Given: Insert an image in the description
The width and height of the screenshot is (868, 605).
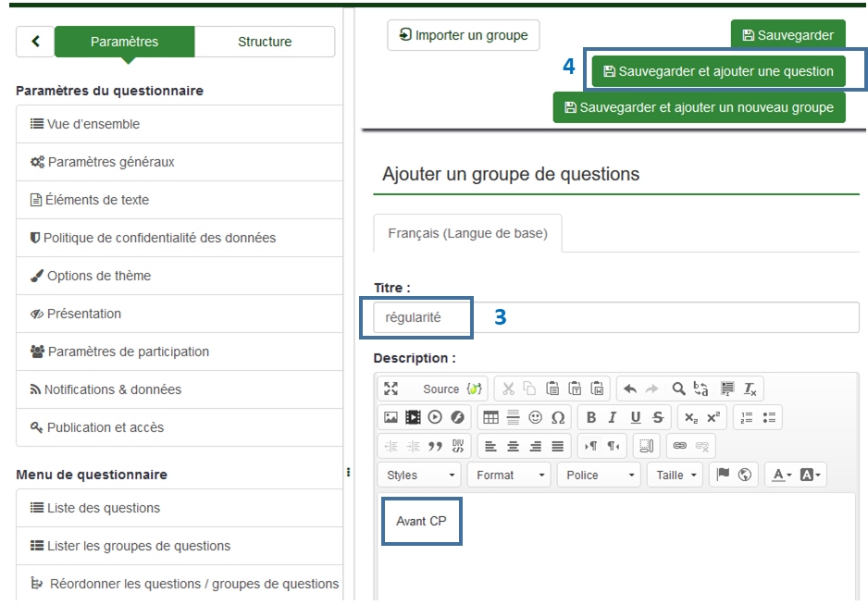Looking at the screenshot, I should (x=391, y=417).
